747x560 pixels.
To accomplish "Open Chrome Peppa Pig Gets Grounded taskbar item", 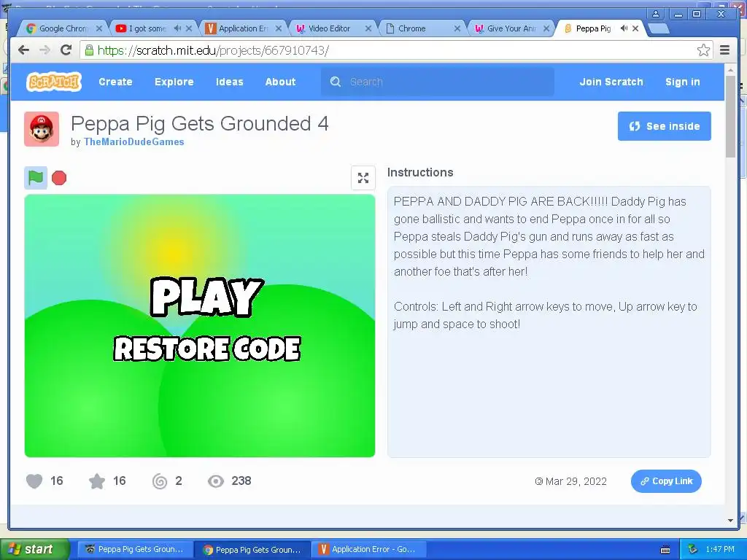I will point(252,550).
